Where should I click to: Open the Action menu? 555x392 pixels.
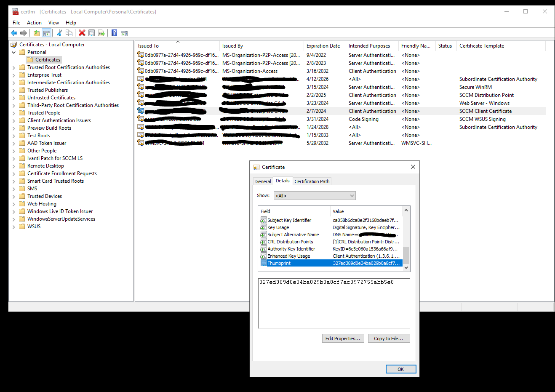coord(34,23)
